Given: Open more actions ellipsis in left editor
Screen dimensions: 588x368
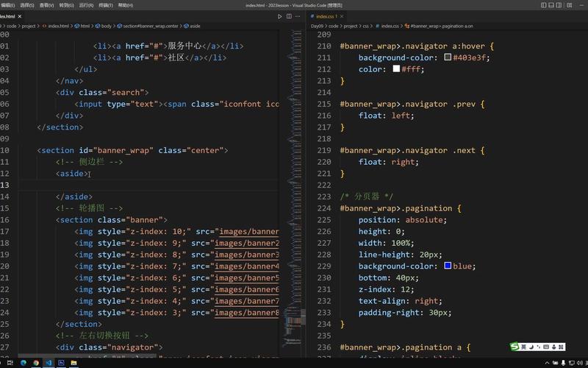Looking at the screenshot, I should (298, 16).
